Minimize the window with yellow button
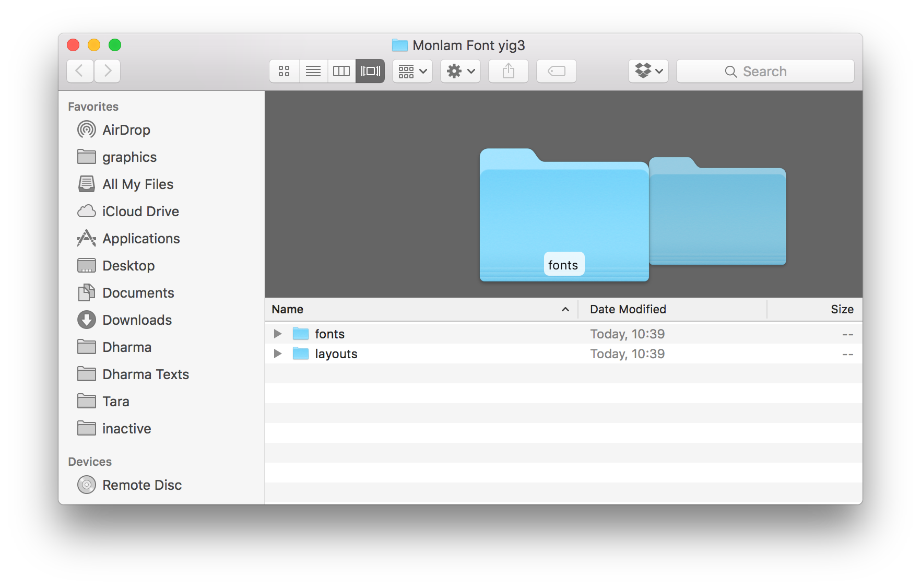 [94, 45]
